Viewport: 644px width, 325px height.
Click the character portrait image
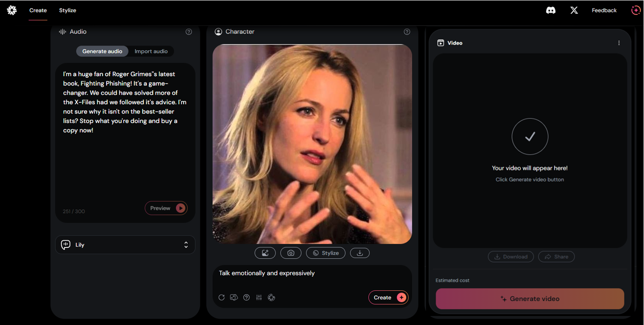pyautogui.click(x=312, y=144)
